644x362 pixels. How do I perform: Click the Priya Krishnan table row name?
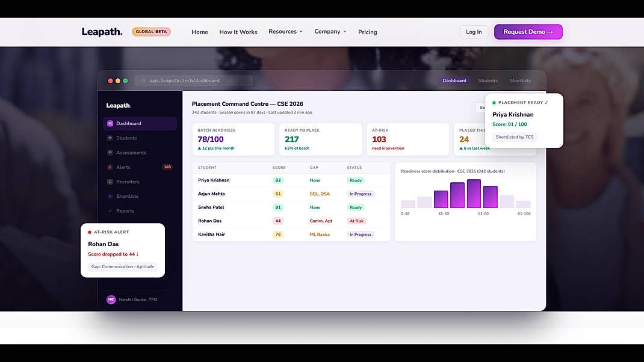click(214, 180)
